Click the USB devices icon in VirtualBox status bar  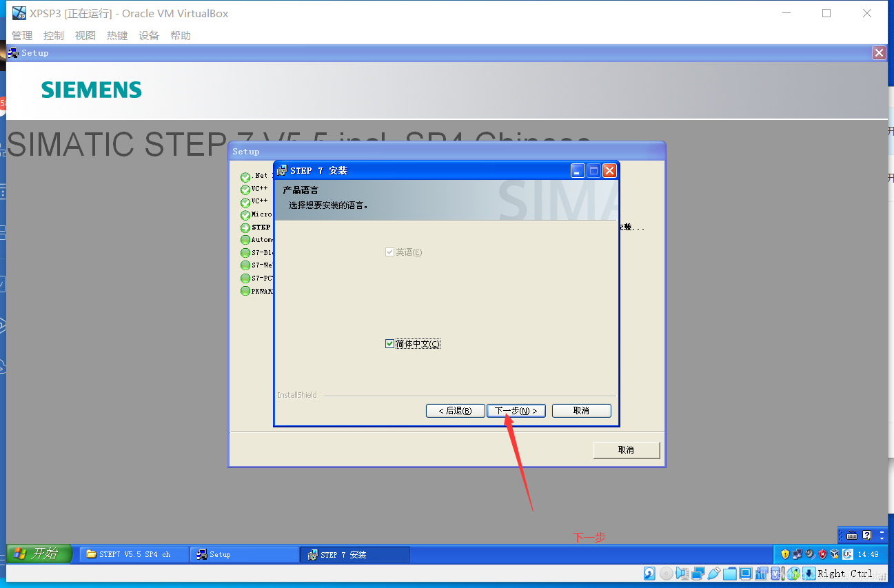pyautogui.click(x=714, y=573)
